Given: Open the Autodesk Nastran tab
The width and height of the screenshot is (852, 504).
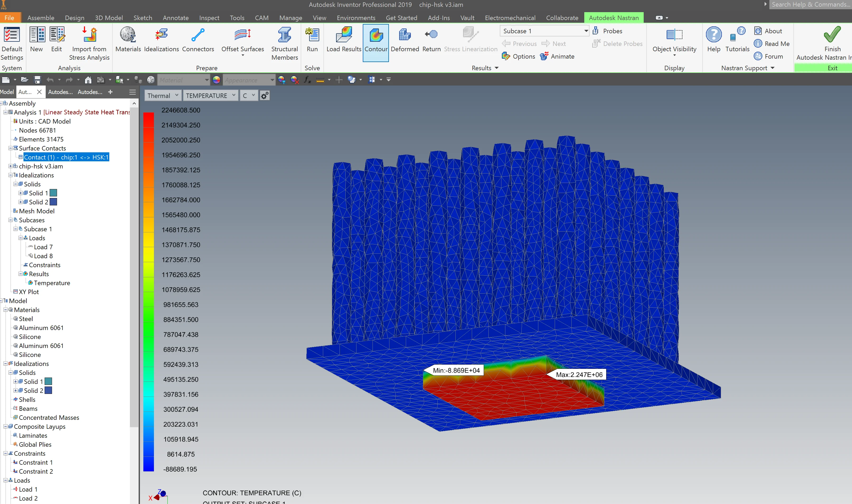Looking at the screenshot, I should [x=614, y=18].
